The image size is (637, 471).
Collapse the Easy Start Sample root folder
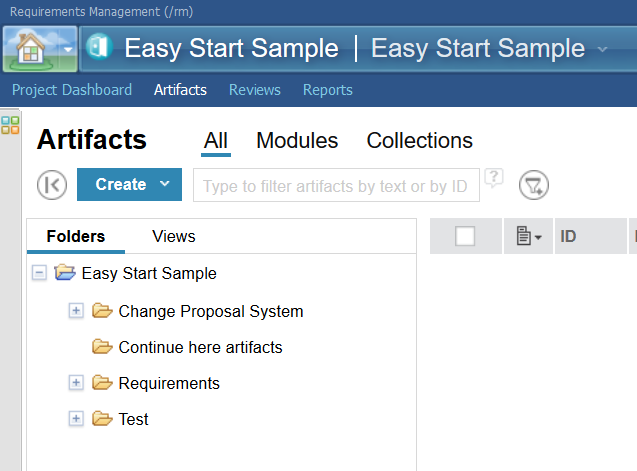point(39,273)
